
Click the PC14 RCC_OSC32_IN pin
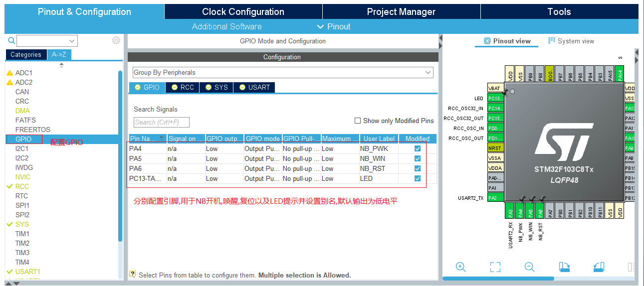[495, 108]
